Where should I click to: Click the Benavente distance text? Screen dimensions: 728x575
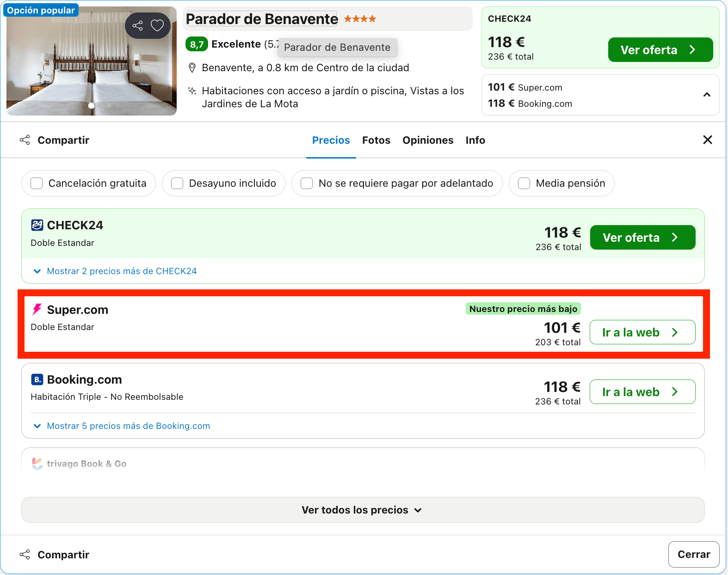pos(306,68)
